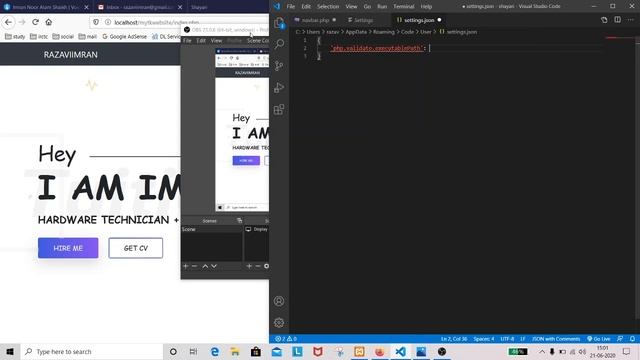
Task: Click the GET CV button on webpage
Action: [136, 248]
